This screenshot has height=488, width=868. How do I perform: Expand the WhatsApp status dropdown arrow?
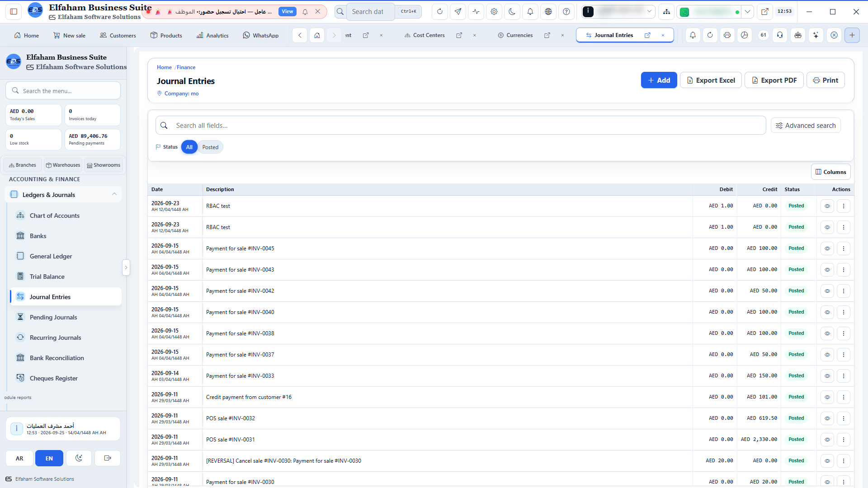pos(748,12)
